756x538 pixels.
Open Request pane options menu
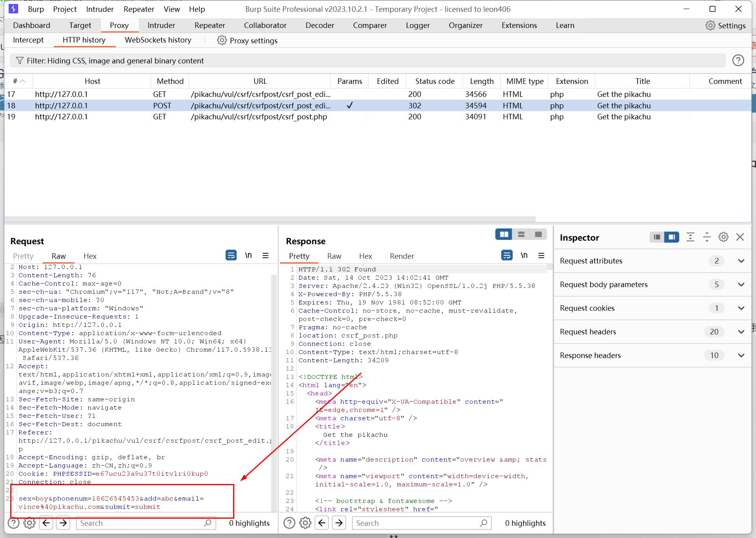pos(265,255)
